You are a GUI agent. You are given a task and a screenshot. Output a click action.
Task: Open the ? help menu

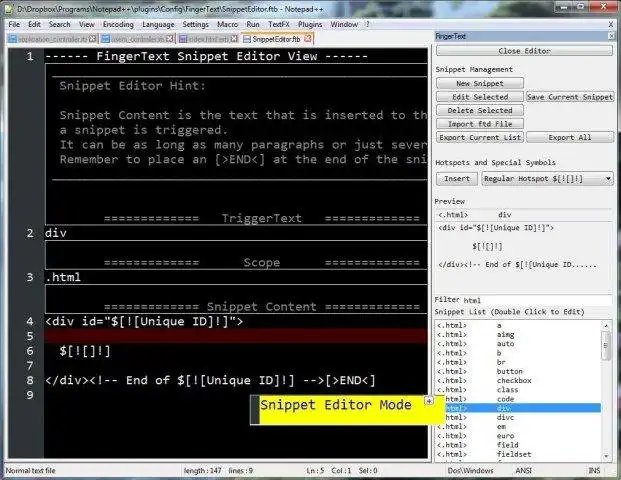point(367,24)
